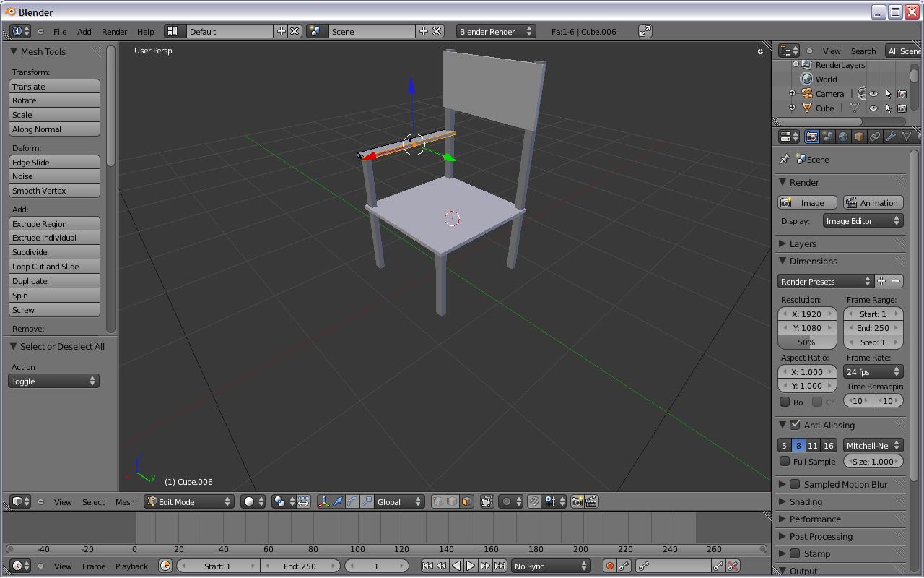
Task: Click the render Image button
Action: [807, 203]
